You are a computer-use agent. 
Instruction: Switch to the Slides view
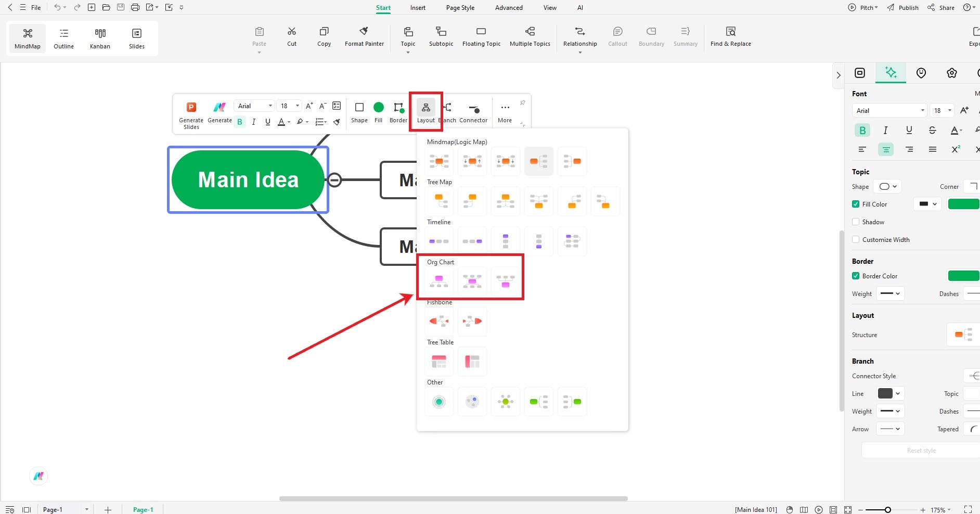[x=137, y=38]
